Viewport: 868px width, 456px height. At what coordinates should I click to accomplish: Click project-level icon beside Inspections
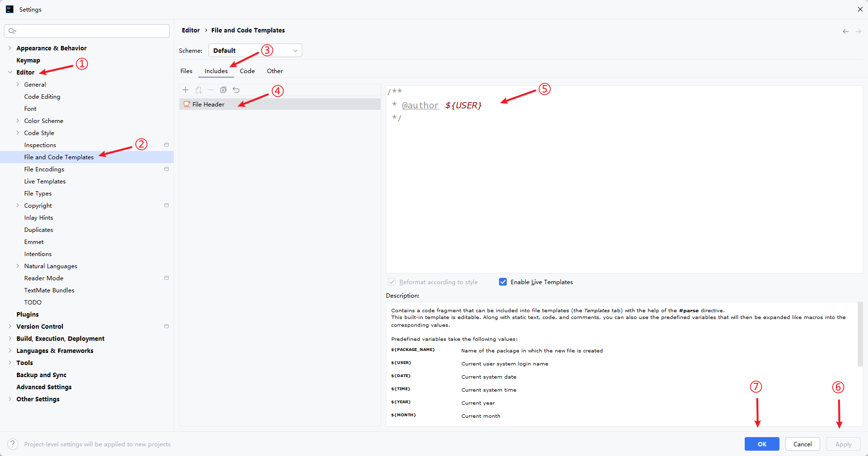point(166,145)
